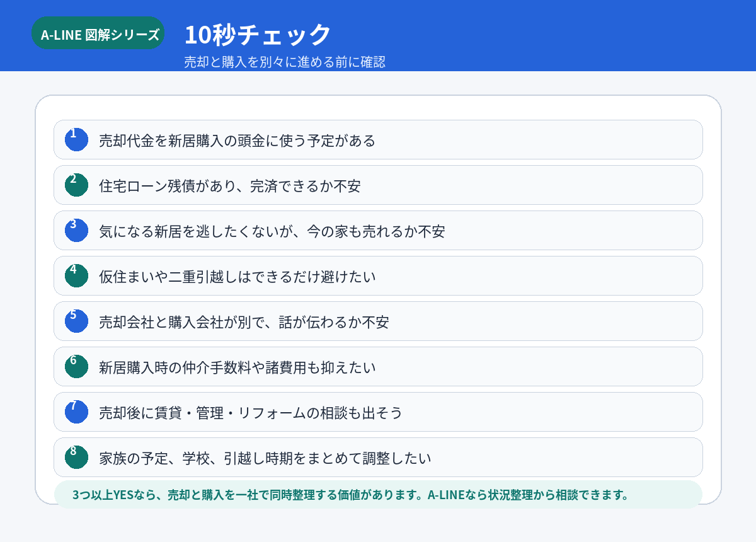Click the green number 4 circle
The width and height of the screenshot is (756, 542).
76,276
